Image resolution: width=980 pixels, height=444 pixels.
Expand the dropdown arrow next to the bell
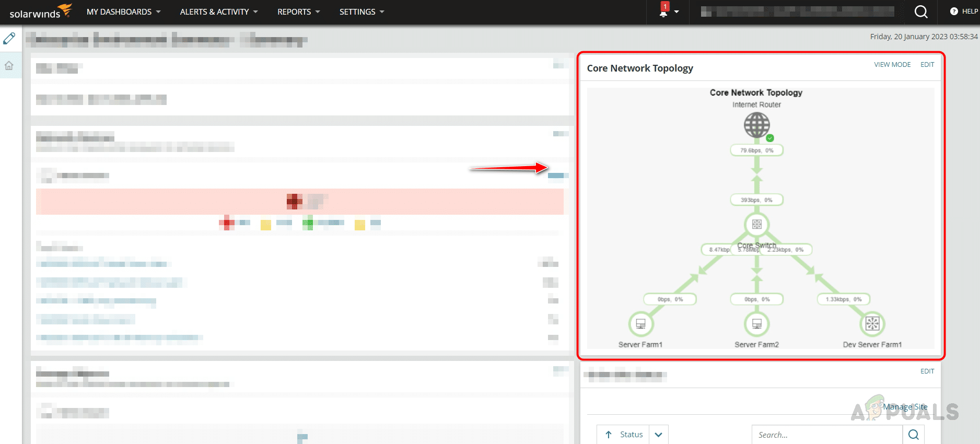[x=676, y=12]
